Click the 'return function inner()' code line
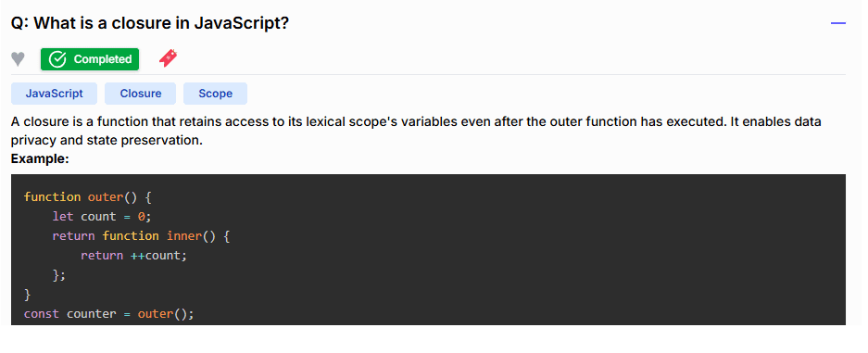The height and width of the screenshot is (353, 868). (141, 235)
